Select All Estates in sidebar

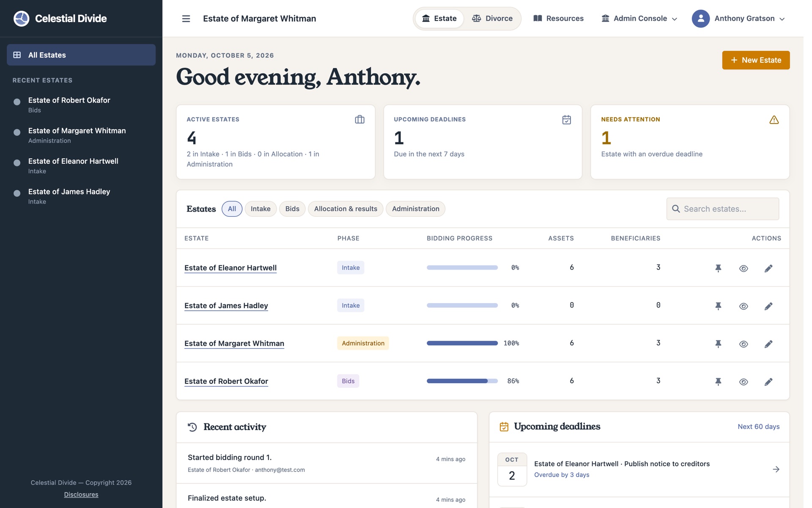81,55
